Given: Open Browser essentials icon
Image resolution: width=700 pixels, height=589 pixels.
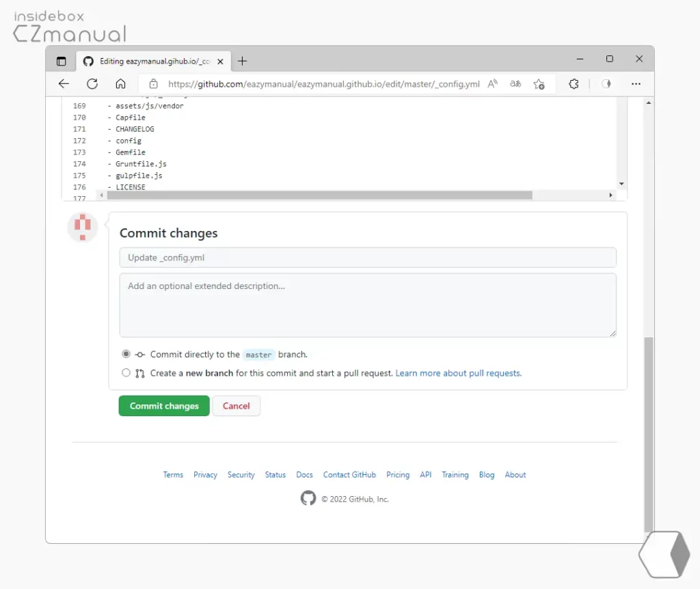Looking at the screenshot, I should [606, 83].
